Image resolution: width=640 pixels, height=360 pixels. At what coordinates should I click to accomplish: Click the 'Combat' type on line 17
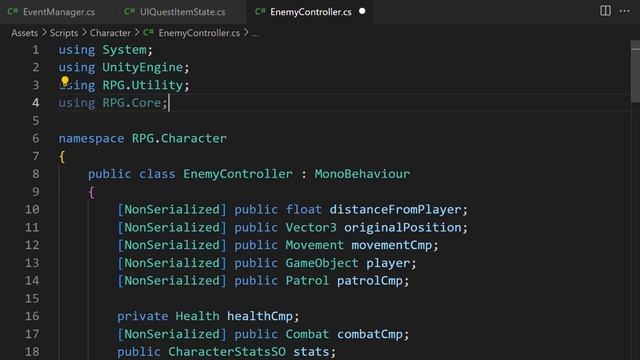(307, 334)
